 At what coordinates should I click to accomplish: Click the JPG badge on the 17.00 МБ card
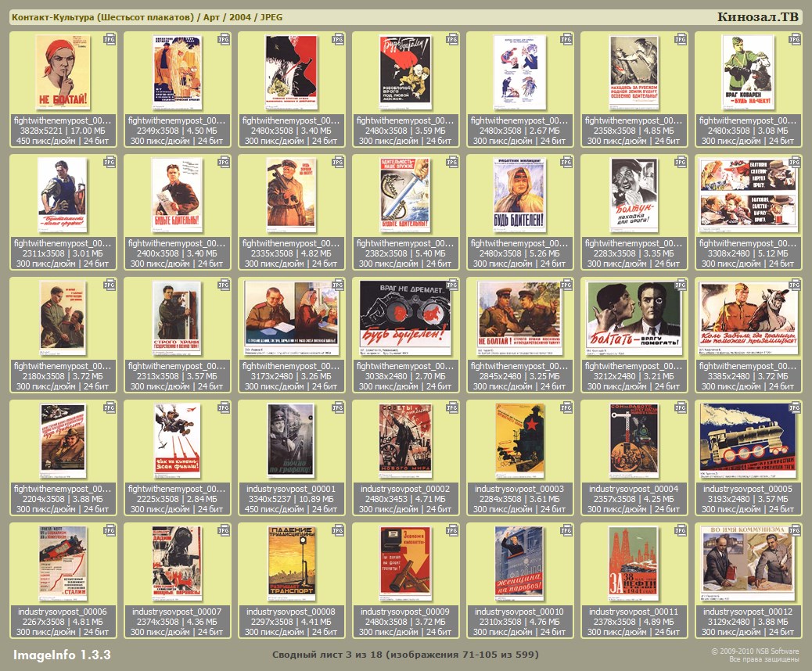110,40
